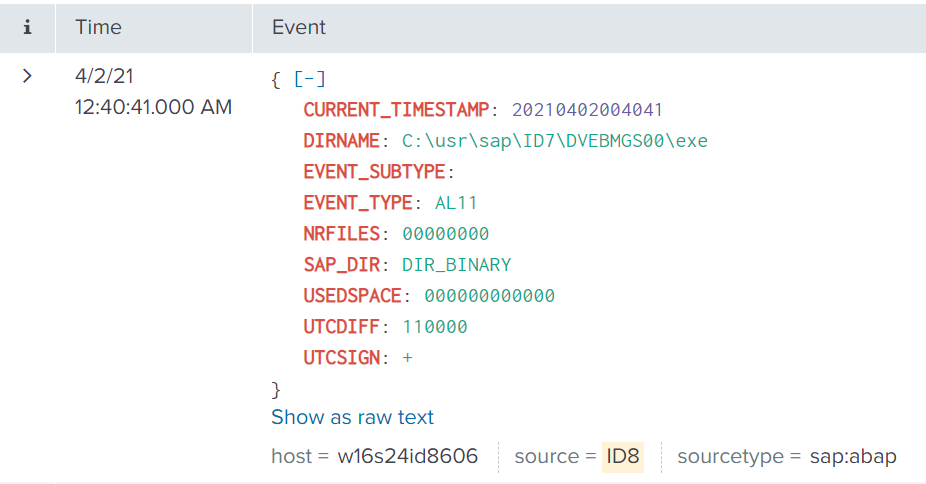Click the Event column header
The width and height of the screenshot is (926, 484).
point(299,27)
